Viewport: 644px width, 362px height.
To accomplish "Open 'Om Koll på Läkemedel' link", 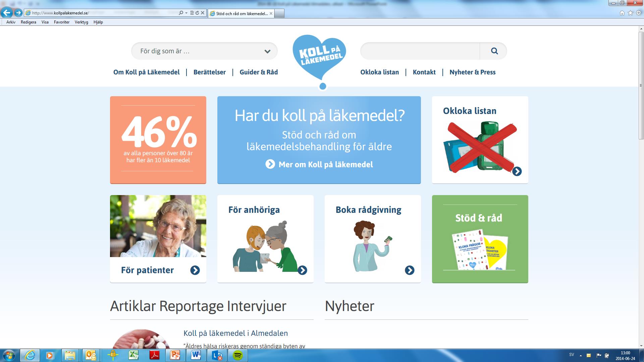I will click(x=146, y=72).
